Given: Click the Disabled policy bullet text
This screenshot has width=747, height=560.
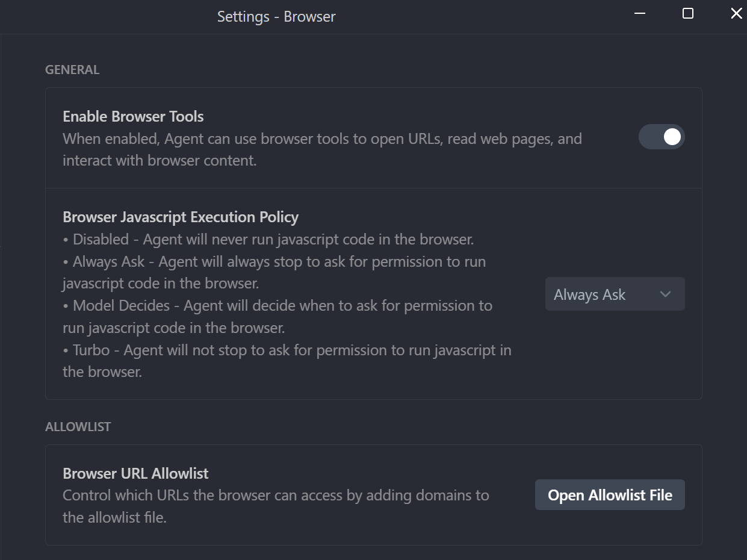Looking at the screenshot, I should click(x=268, y=239).
